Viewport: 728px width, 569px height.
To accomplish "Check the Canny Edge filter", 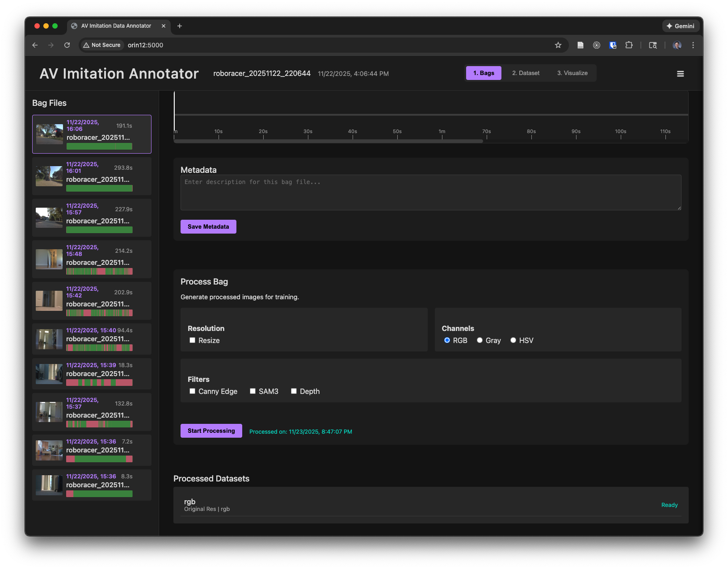I will 193,391.
